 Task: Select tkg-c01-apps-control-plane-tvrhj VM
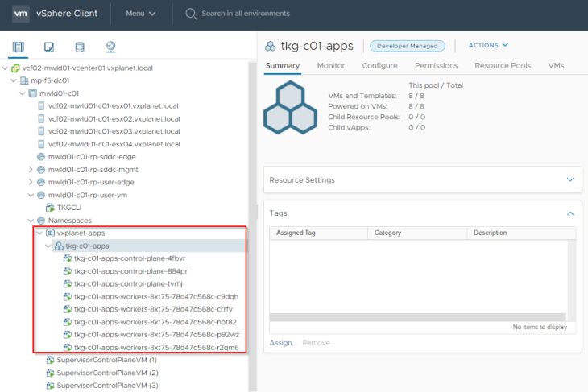pyautogui.click(x=128, y=284)
